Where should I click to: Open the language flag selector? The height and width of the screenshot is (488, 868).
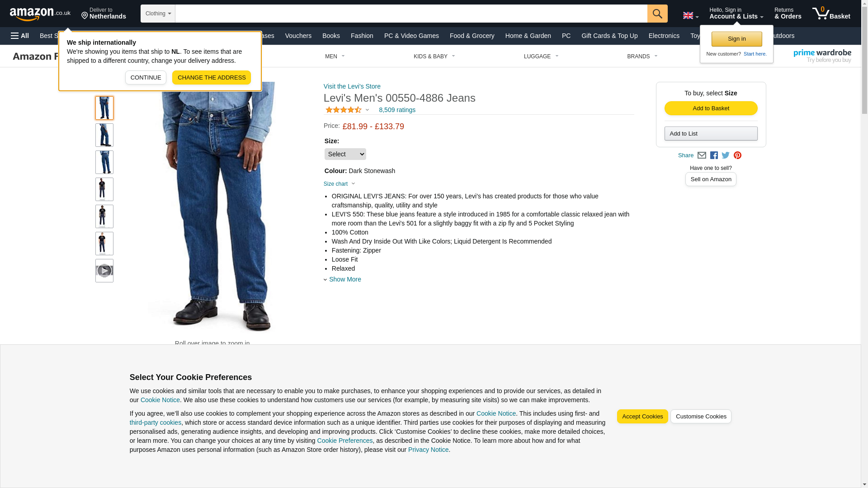click(690, 15)
